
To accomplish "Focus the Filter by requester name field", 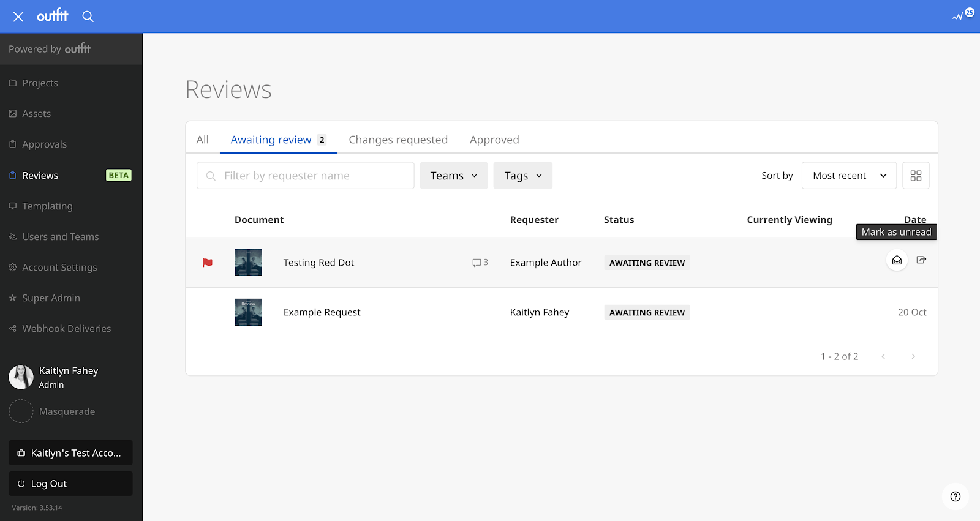I will [306, 176].
